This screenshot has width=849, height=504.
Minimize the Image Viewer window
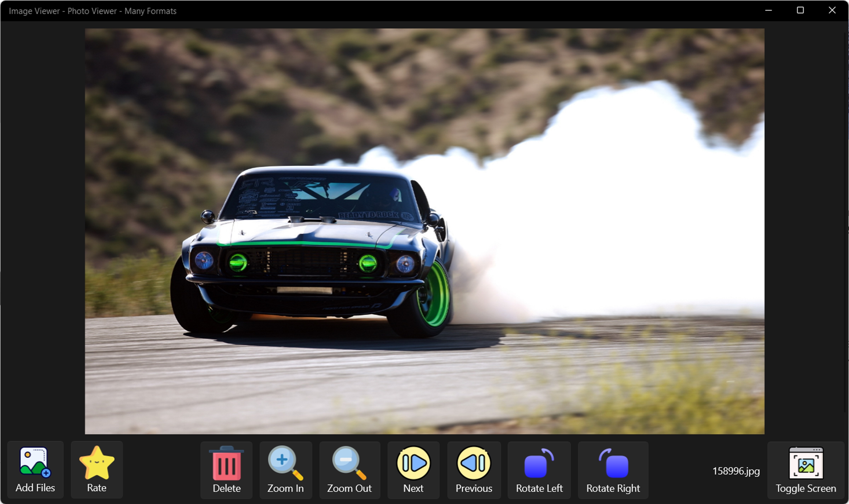point(768,10)
